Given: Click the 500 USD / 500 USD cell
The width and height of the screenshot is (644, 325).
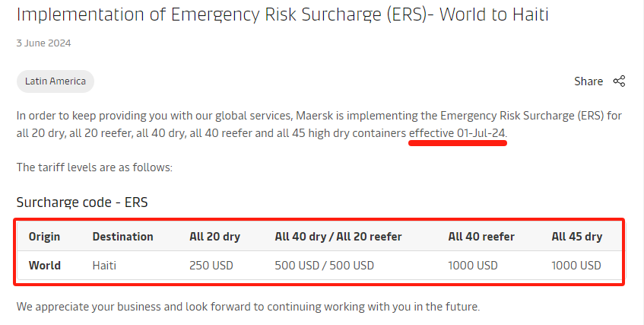Looking at the screenshot, I should tap(325, 266).
